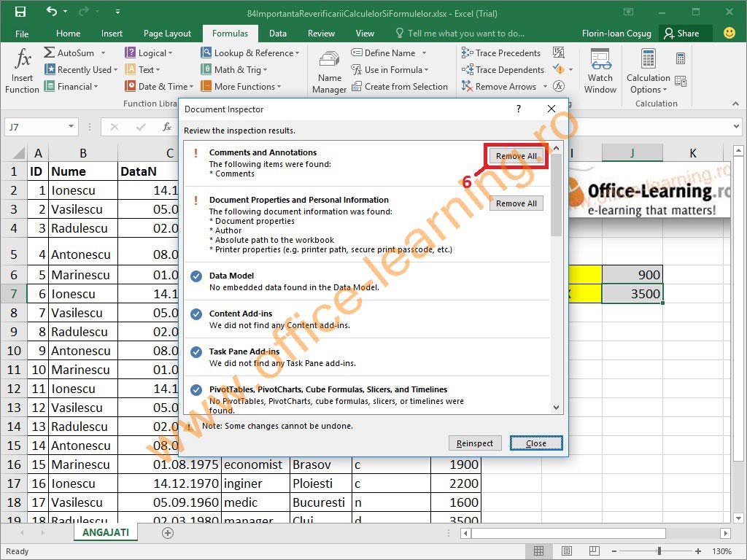Open the Date & Time functions menu
747x560 pixels.
point(159,87)
